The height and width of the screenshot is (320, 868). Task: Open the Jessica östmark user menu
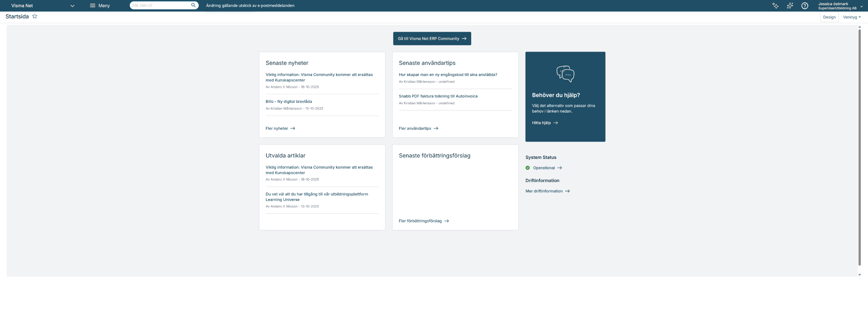(840, 6)
